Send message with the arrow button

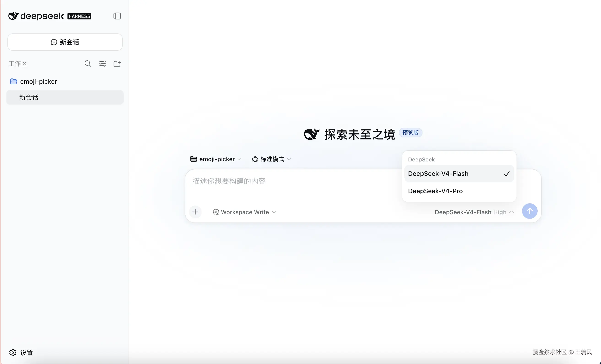coord(530,211)
